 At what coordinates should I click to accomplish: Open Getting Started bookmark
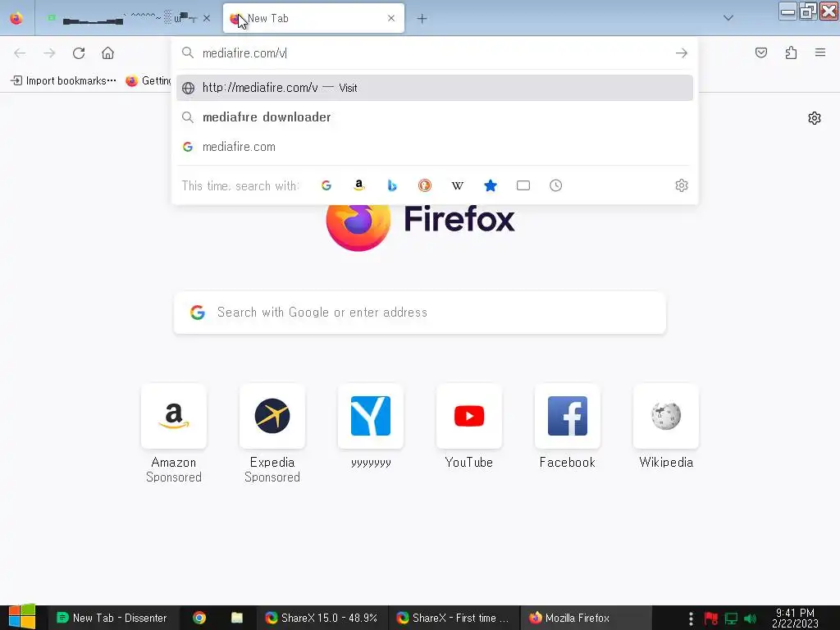[148, 81]
